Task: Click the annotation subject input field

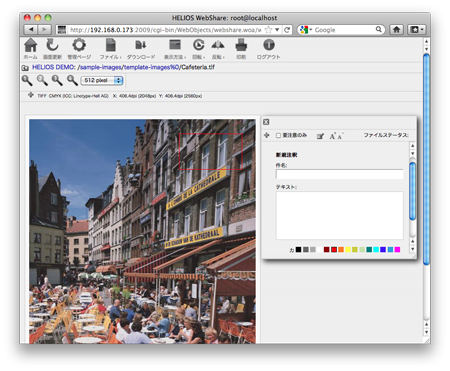Action: [x=339, y=174]
